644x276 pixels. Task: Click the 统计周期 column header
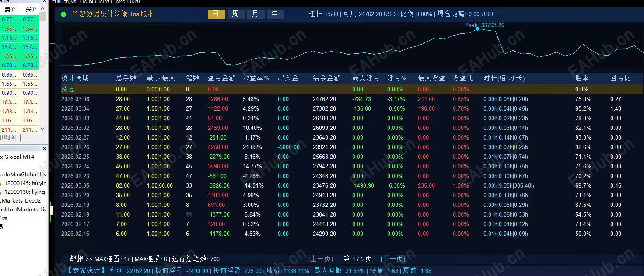point(75,78)
